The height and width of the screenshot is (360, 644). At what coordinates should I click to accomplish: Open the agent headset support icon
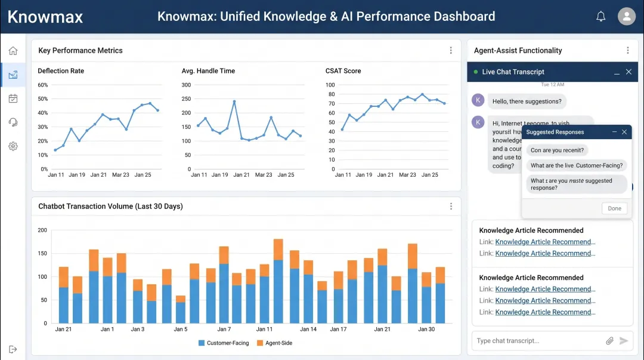(13, 122)
